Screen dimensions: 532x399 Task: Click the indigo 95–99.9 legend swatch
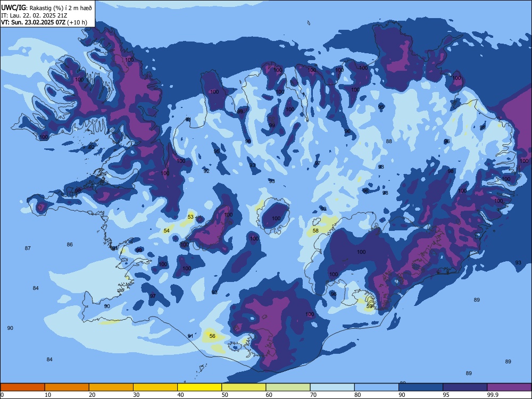click(465, 387)
